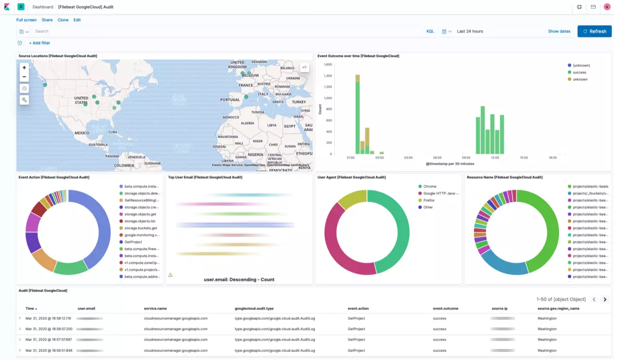The height and width of the screenshot is (364, 622).
Task: Open the newsfeed mail icon
Action: click(x=593, y=7)
